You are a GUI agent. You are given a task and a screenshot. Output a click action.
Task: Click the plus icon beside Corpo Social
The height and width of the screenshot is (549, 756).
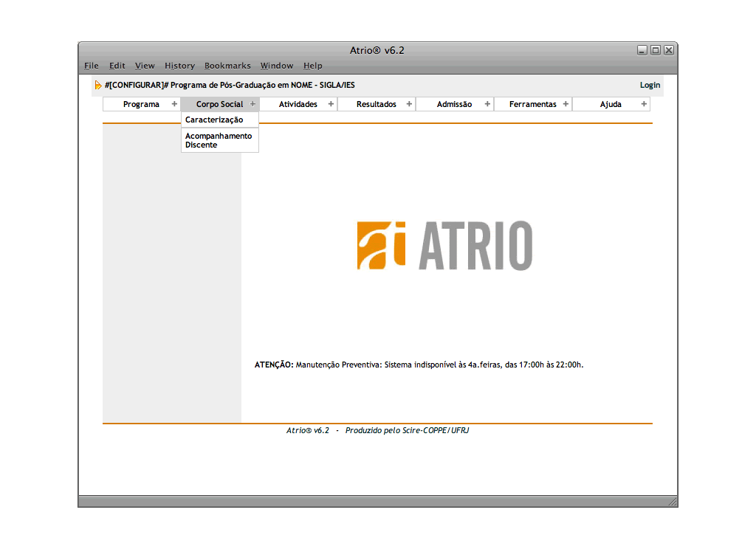(x=252, y=104)
